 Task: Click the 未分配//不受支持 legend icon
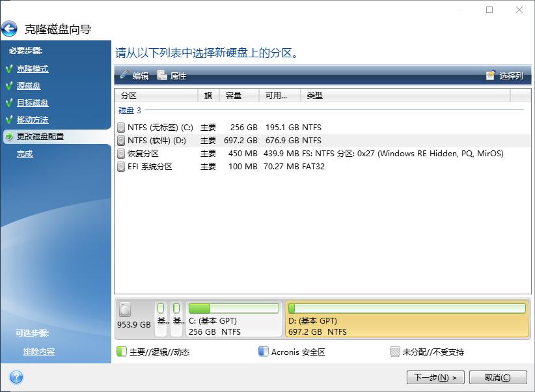[x=394, y=352]
